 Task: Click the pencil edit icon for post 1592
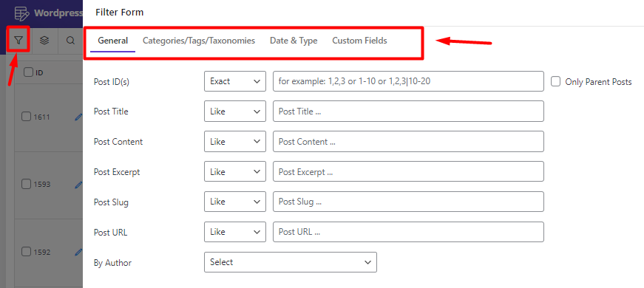[79, 252]
